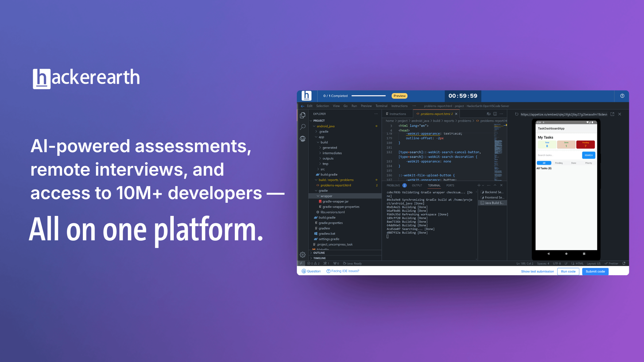Open preview in external window
Viewport: 644px width, 362px height.
point(612,114)
